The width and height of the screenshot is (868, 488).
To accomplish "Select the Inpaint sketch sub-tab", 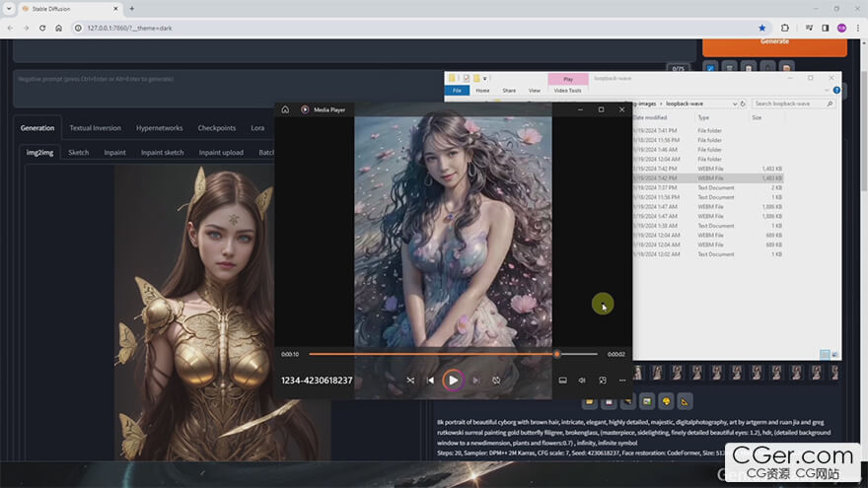I will point(162,152).
